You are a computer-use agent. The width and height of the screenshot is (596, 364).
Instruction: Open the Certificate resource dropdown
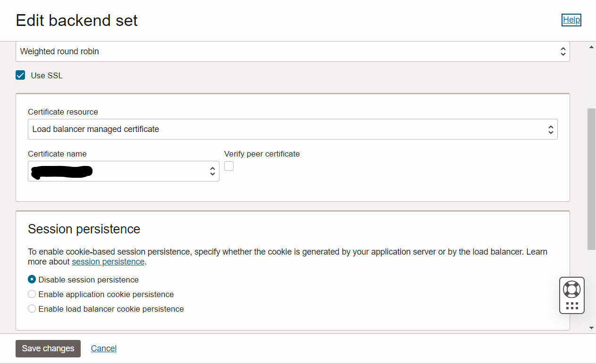click(x=293, y=129)
